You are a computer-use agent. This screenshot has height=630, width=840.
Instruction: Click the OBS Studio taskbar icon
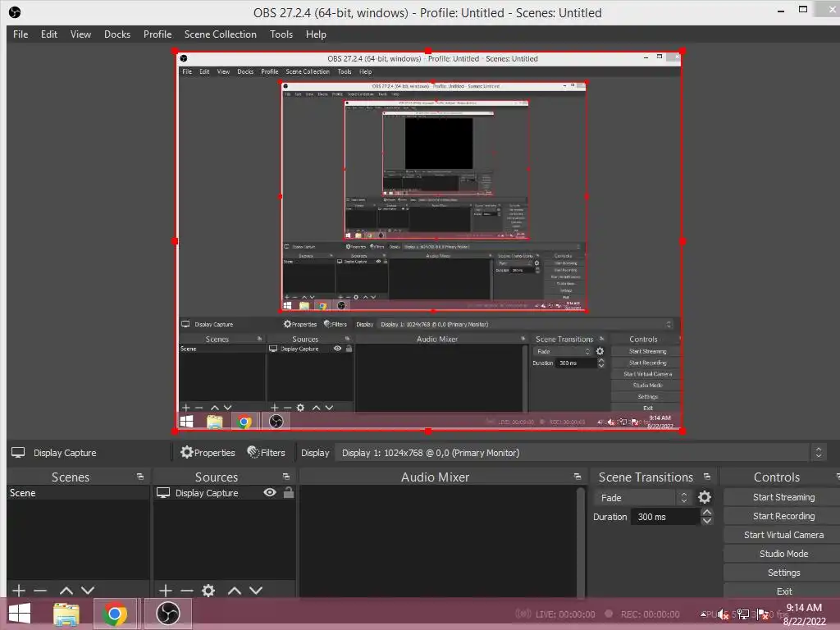(x=167, y=614)
